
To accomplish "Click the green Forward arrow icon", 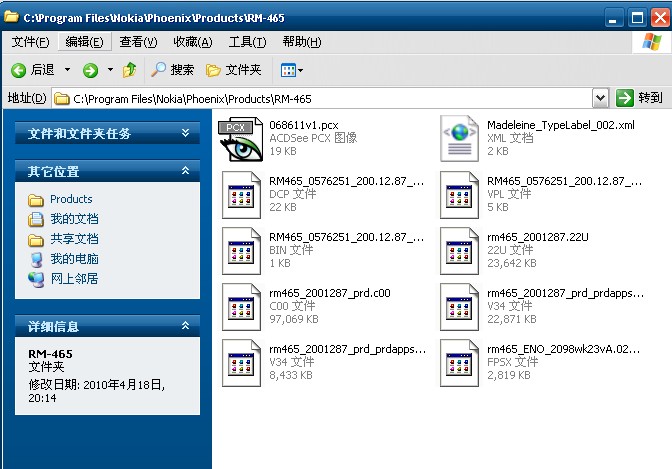I will pyautogui.click(x=90, y=70).
